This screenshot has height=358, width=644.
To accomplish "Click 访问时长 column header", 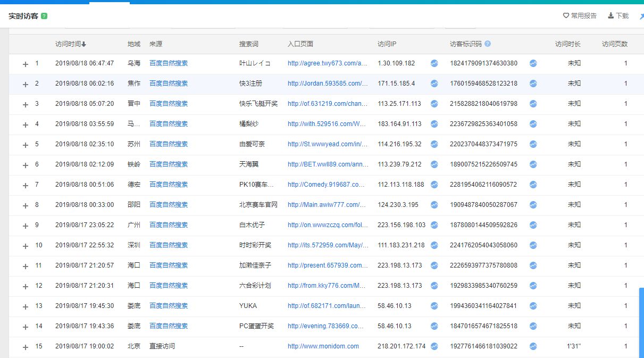I will point(568,44).
